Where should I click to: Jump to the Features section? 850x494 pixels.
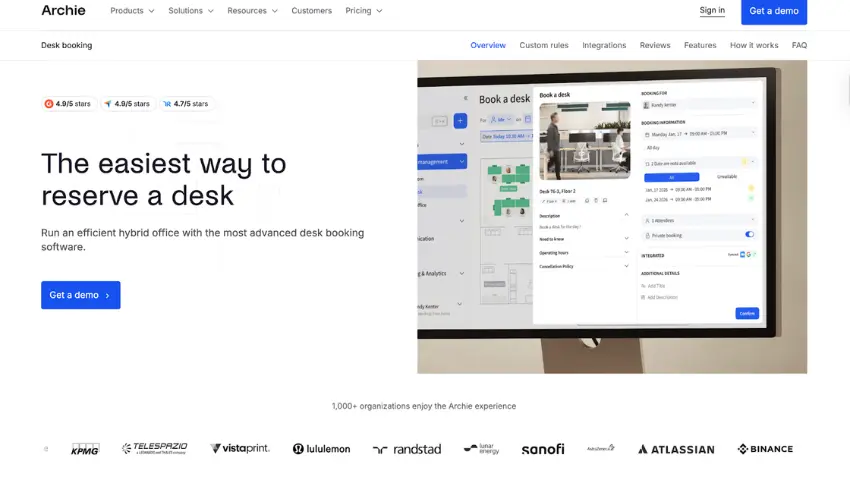[700, 46]
